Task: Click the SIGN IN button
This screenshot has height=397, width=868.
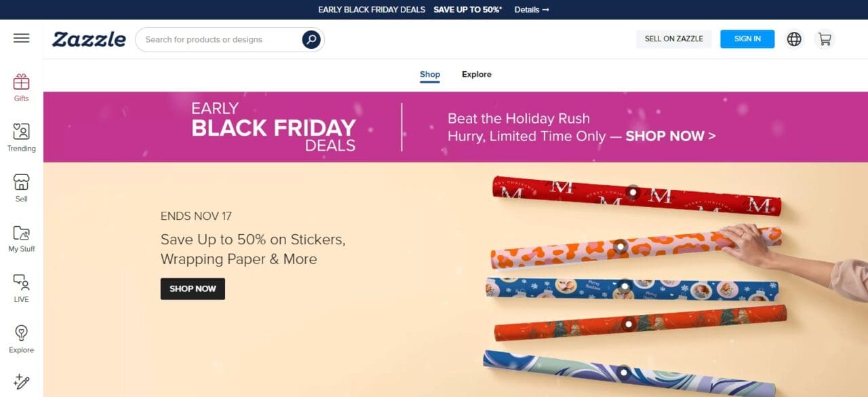Action: pos(747,39)
